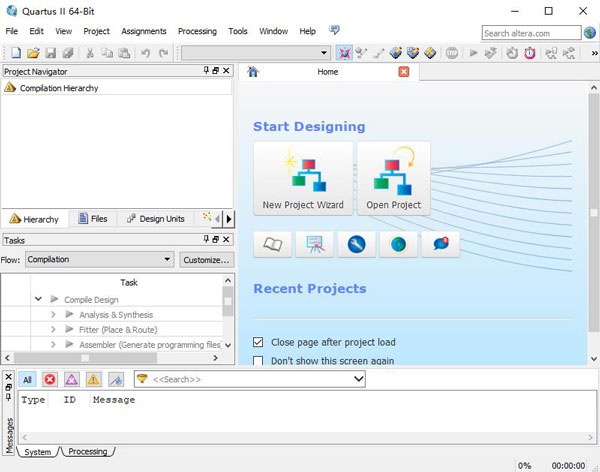600x472 pixels.
Task: Switch to the Processing messages tab
Action: pyautogui.click(x=88, y=452)
